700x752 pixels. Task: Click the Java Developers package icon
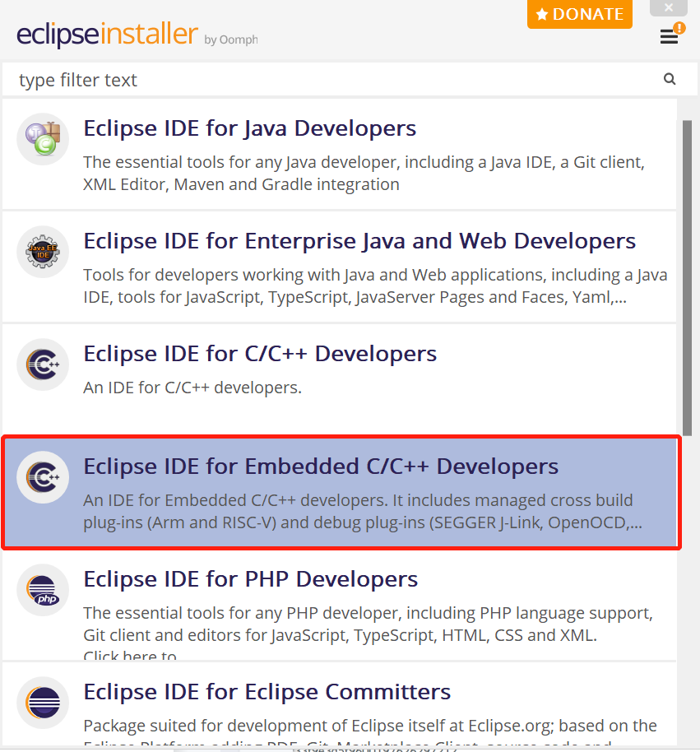pos(43,139)
